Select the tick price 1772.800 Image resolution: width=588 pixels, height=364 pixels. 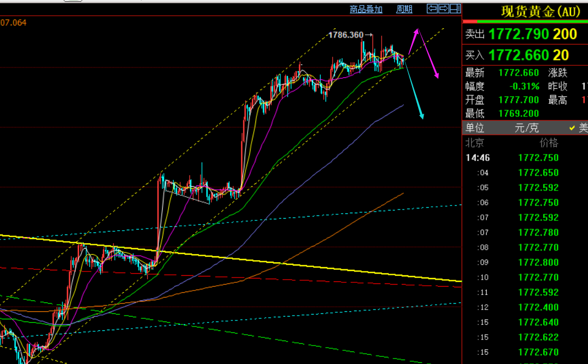(538, 262)
